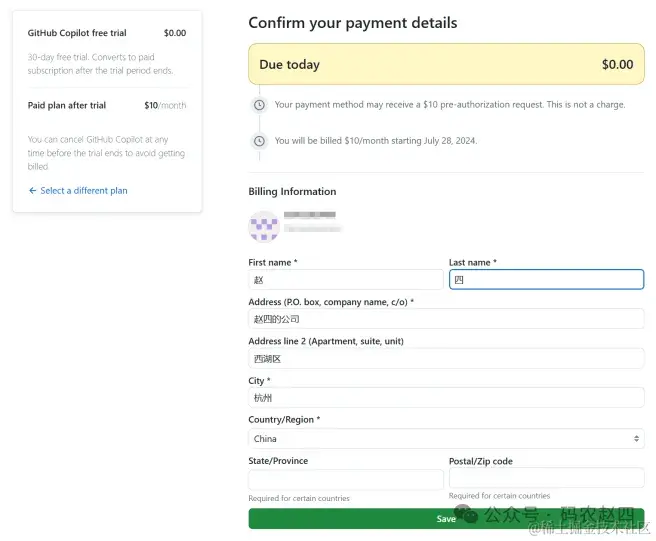This screenshot has height=541, width=656.
Task: Click the Paid plan after trial row
Action: coord(106,105)
